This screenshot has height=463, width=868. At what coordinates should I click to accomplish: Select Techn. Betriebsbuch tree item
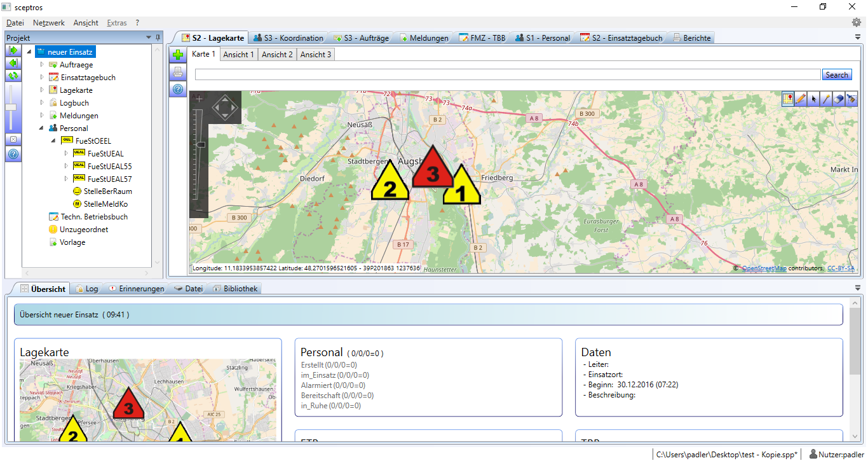pos(88,217)
